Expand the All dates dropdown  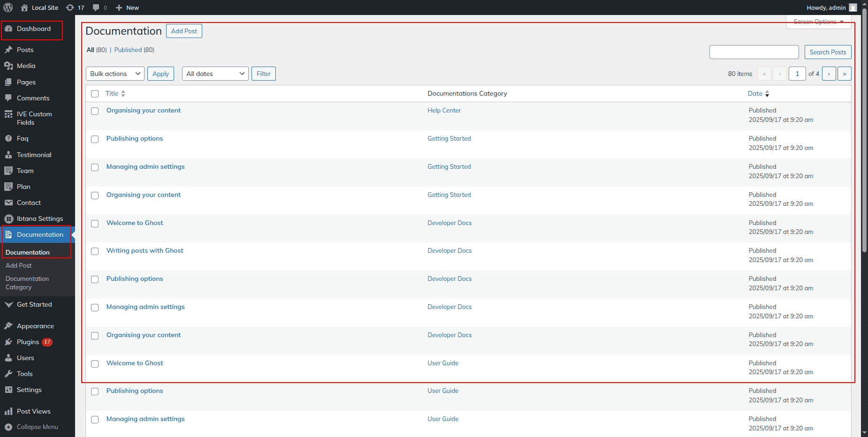coord(215,74)
